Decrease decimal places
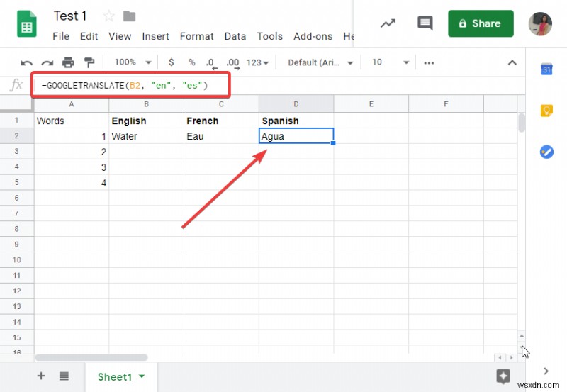The width and height of the screenshot is (567, 392). (x=211, y=63)
